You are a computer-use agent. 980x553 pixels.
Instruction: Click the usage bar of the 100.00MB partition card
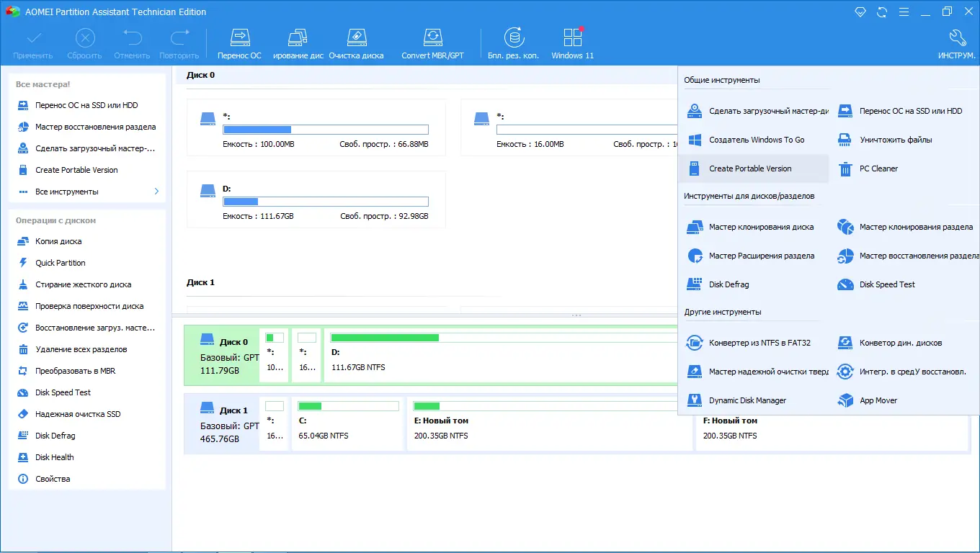[x=326, y=130]
